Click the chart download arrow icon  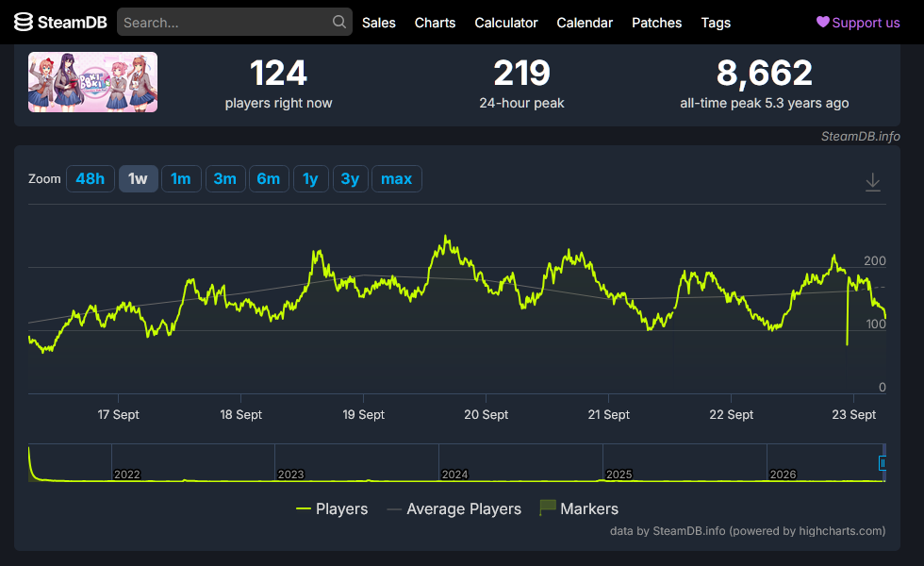pos(873,182)
